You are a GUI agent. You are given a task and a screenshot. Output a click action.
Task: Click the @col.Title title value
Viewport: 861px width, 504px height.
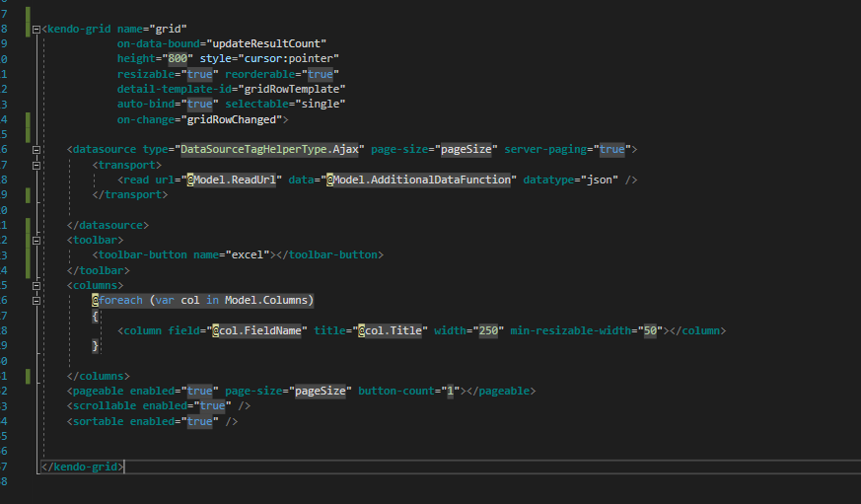390,330
